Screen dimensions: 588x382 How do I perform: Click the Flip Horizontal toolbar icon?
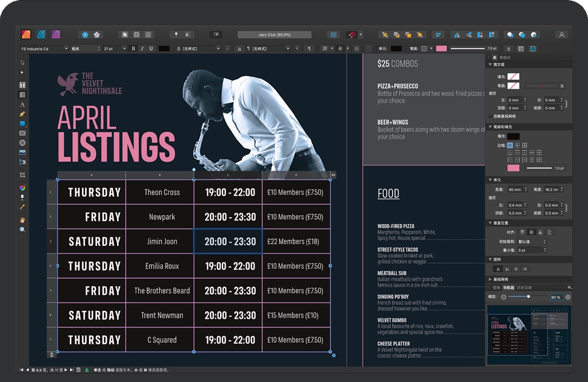(x=457, y=35)
